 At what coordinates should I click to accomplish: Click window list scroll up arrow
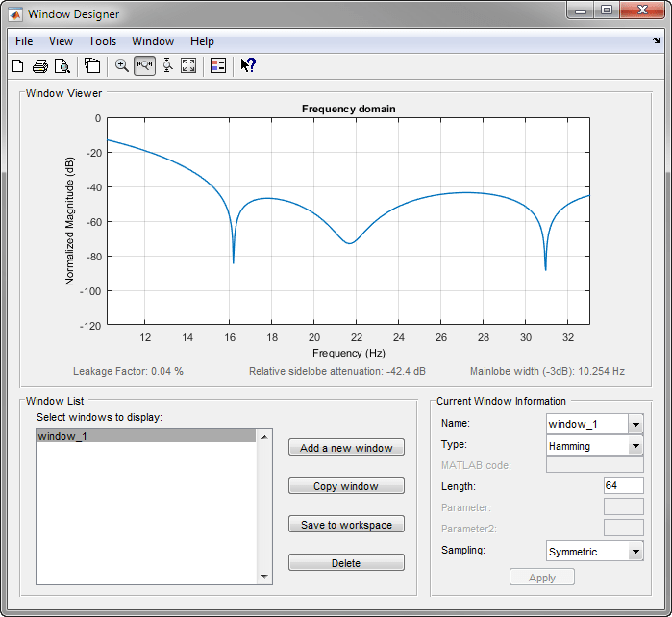point(264,437)
